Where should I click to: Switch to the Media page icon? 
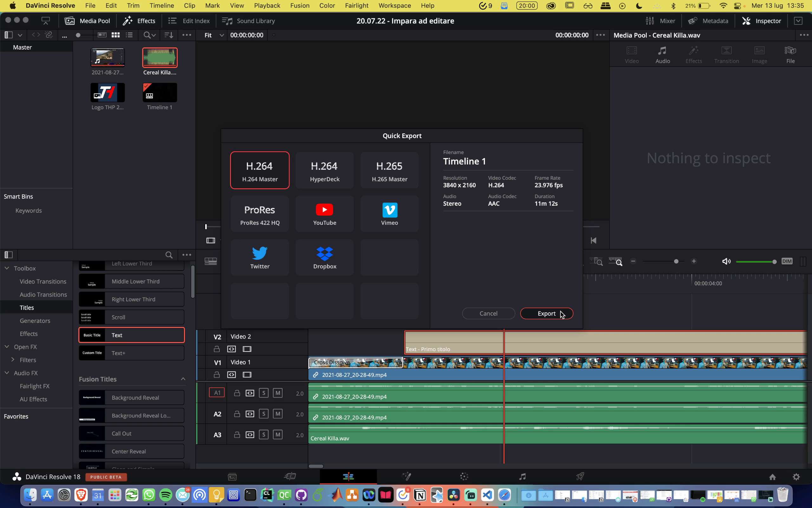point(232,477)
